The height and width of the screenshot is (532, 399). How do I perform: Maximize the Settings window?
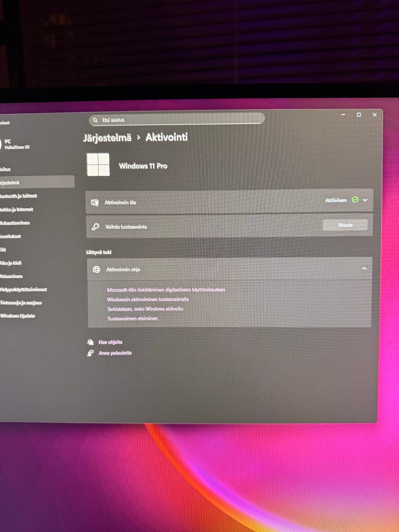pos(359,115)
